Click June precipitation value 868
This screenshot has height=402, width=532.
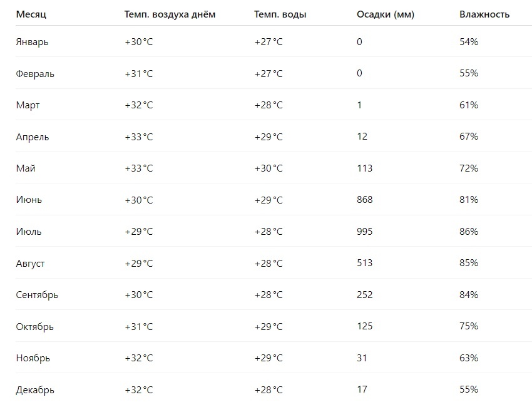365,200
